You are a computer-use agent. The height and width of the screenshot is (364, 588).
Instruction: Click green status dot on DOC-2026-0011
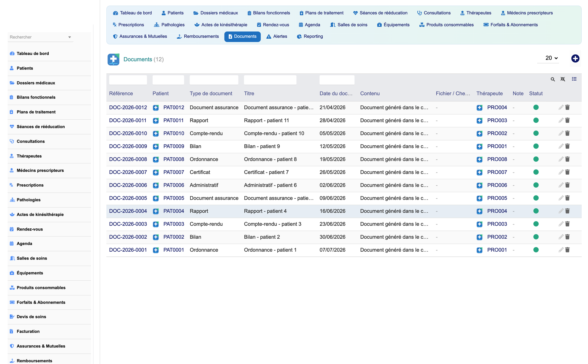pos(536,120)
